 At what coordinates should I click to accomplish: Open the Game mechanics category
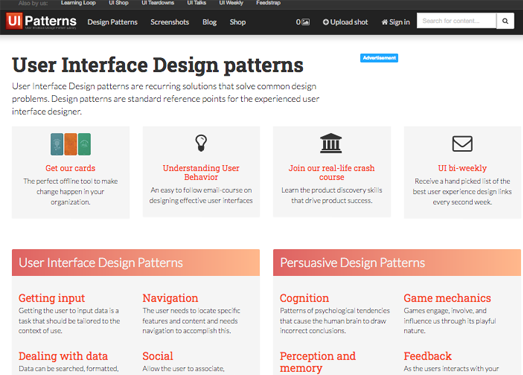[x=447, y=298]
